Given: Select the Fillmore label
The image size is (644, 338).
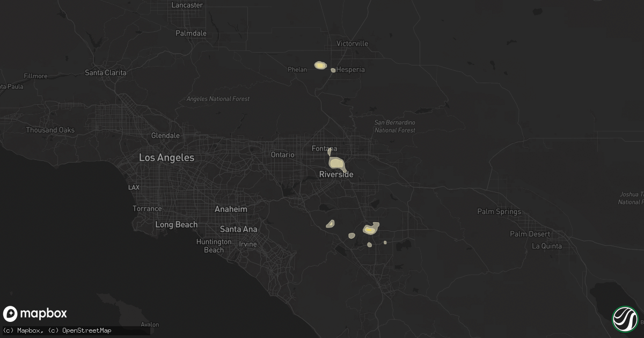Looking at the screenshot, I should [x=36, y=76].
